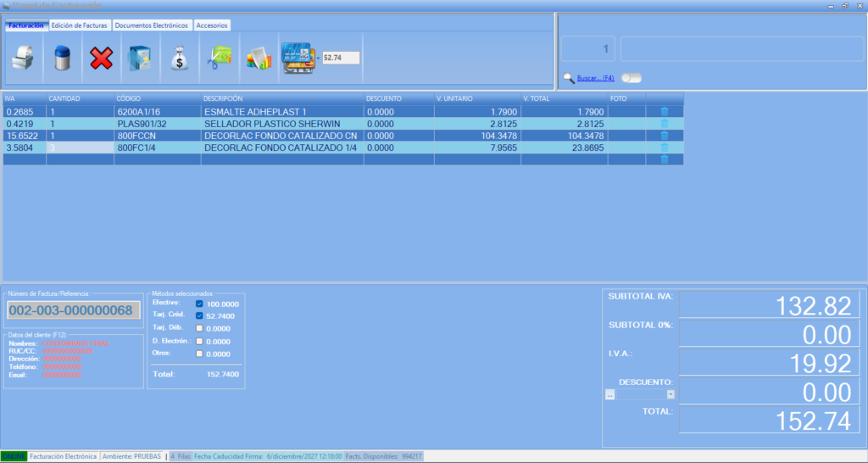868x463 pixels.
Task: Delete the DECORLAC FONDO CATALIZADO CN row via trash icon
Action: pos(665,136)
